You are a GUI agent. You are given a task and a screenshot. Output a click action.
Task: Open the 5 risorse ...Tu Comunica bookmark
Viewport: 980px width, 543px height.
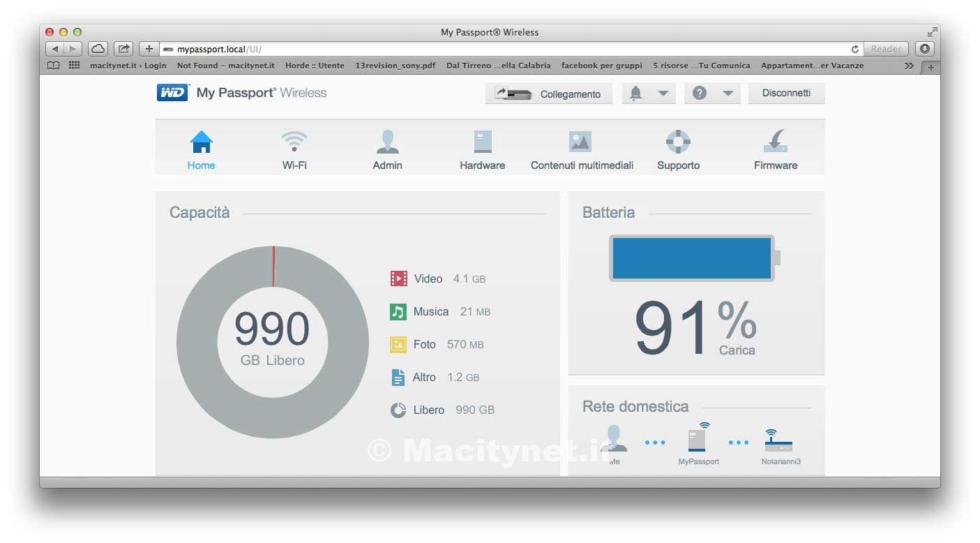[x=702, y=66]
